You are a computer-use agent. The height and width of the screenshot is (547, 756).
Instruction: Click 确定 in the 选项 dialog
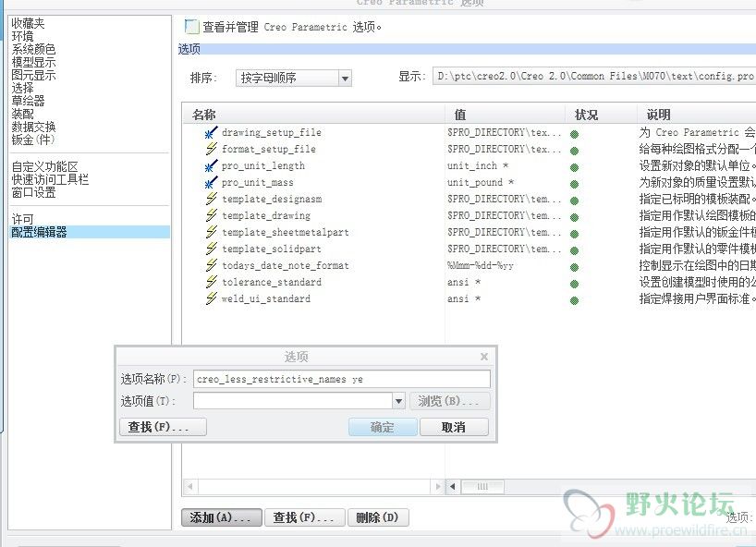(383, 427)
